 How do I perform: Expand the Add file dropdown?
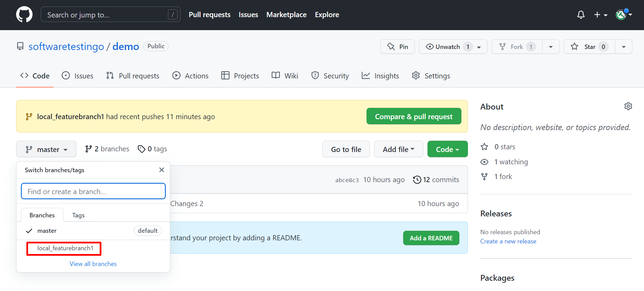[x=399, y=149]
